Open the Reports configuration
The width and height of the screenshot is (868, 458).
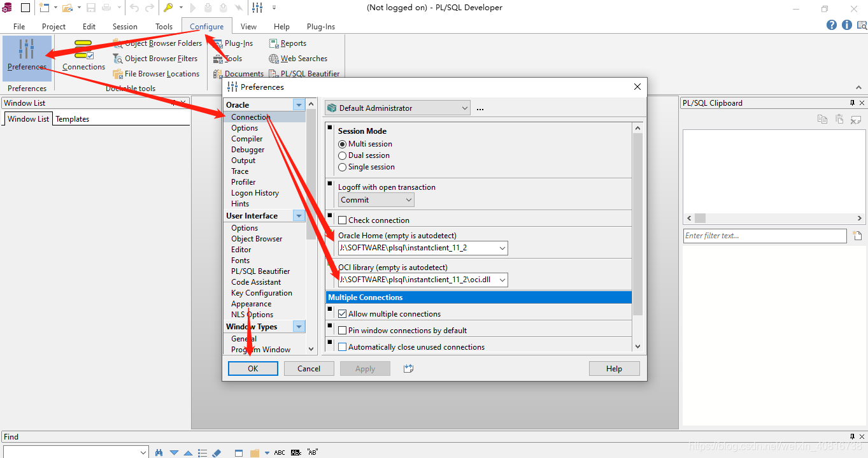(x=288, y=43)
